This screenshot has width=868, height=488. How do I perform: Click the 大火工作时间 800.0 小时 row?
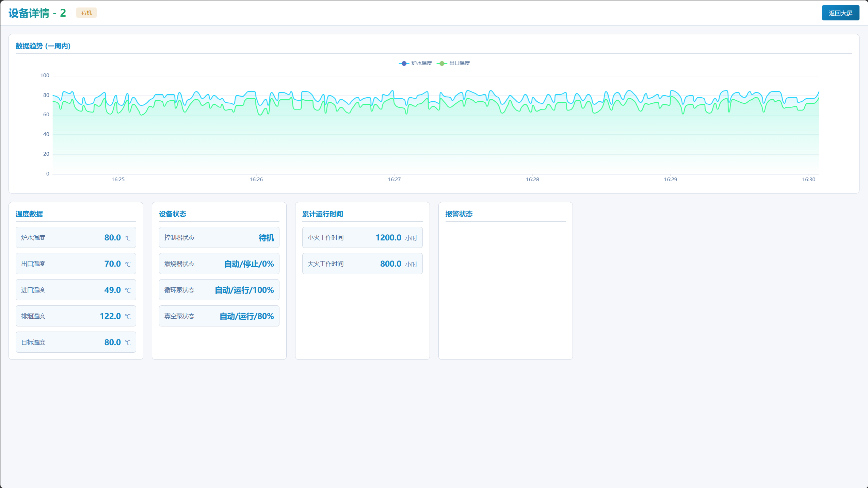(362, 264)
